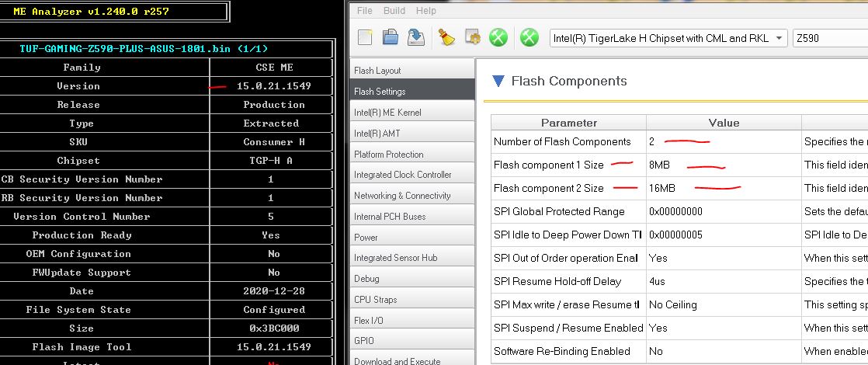Click the Production release value in ME Analyzer

(274, 105)
